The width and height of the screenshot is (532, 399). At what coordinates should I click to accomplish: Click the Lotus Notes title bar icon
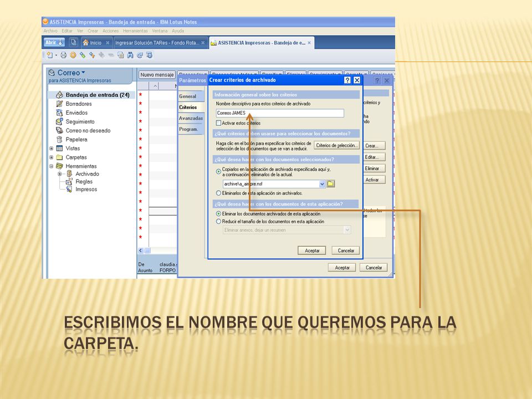(45, 22)
